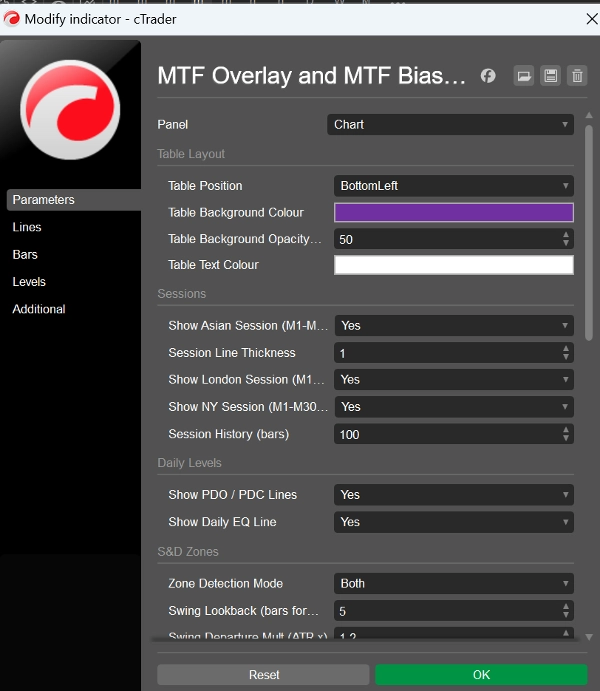Decrease Swing Lookback with down arrow

(566, 615)
